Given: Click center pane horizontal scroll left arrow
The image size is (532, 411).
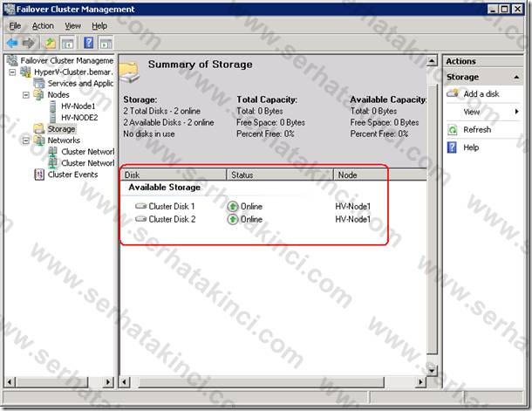Looking at the screenshot, I should 125,382.
